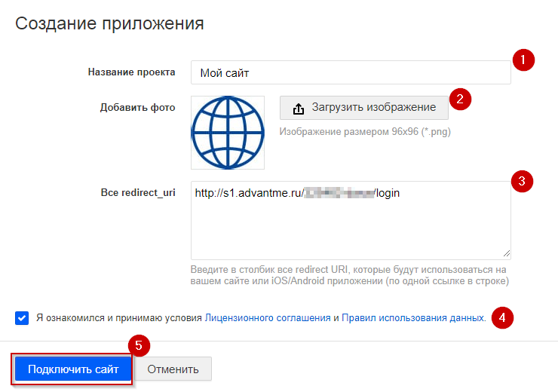Click the red marker number 4
The image size is (558, 392).
(x=502, y=317)
